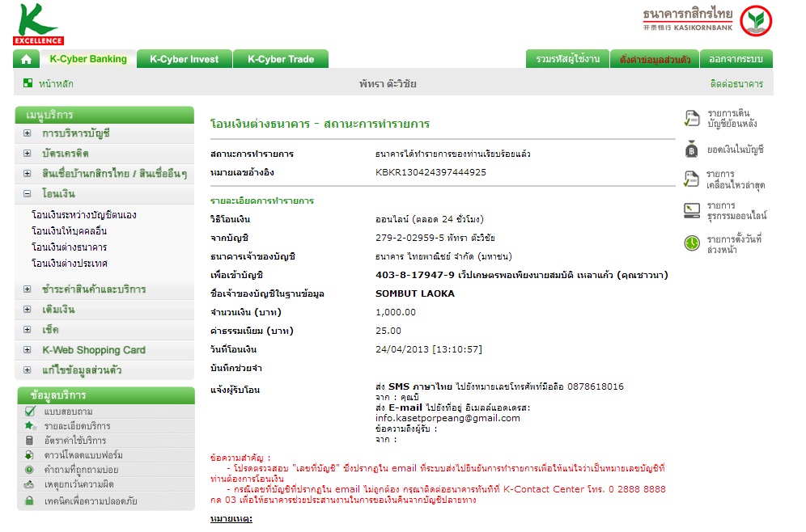The height and width of the screenshot is (532, 806).
Task: Click the K-Excellence logo
Action: (38, 24)
